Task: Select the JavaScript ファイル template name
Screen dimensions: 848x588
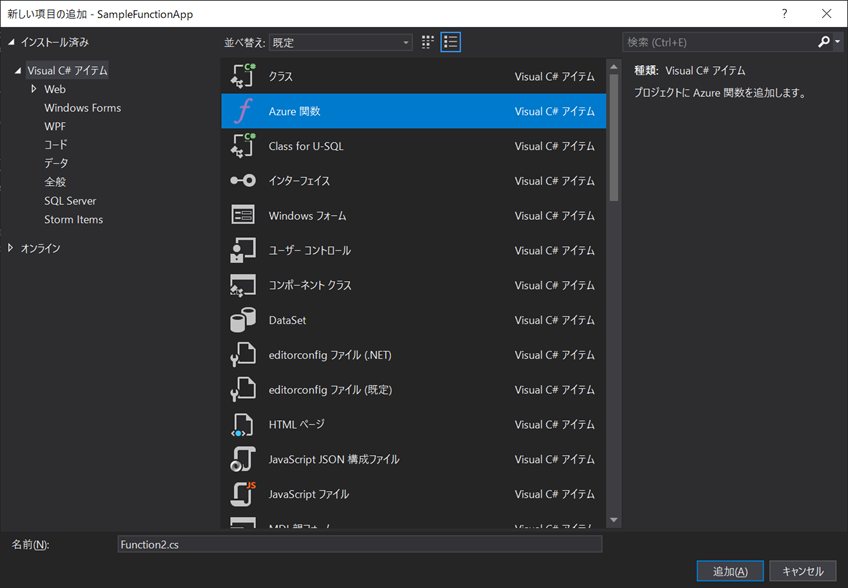Action: tap(309, 494)
